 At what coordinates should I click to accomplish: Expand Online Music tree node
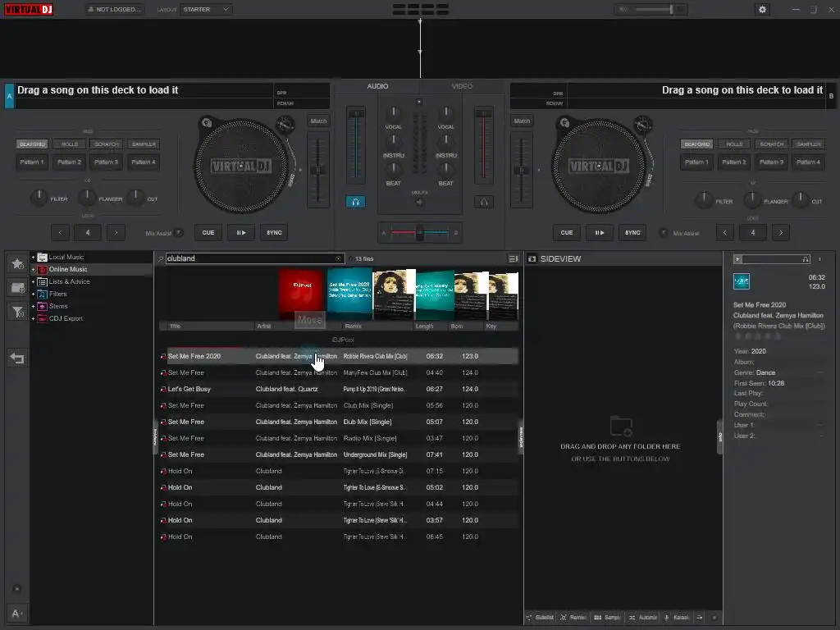tap(33, 269)
